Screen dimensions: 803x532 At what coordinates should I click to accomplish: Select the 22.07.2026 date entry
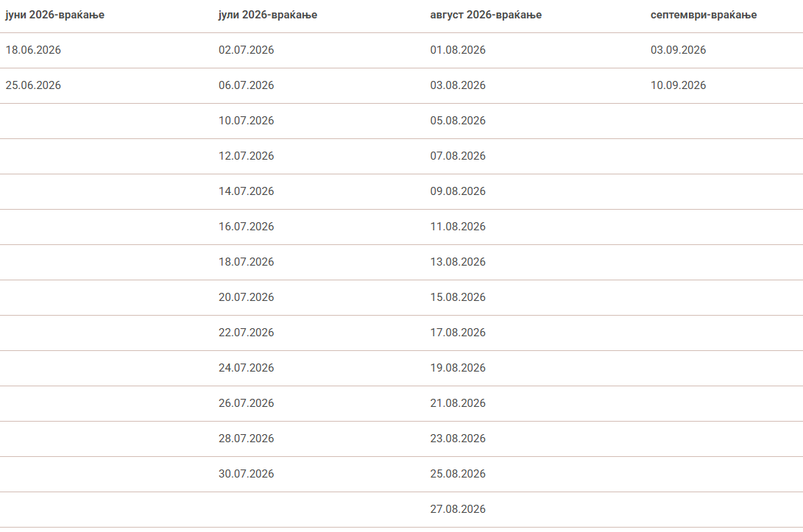tap(246, 333)
